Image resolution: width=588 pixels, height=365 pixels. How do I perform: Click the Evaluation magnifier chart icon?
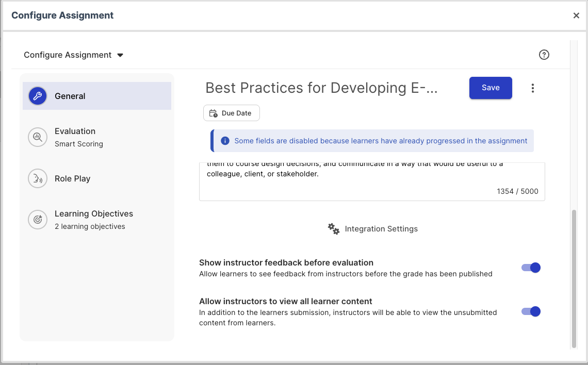click(38, 137)
